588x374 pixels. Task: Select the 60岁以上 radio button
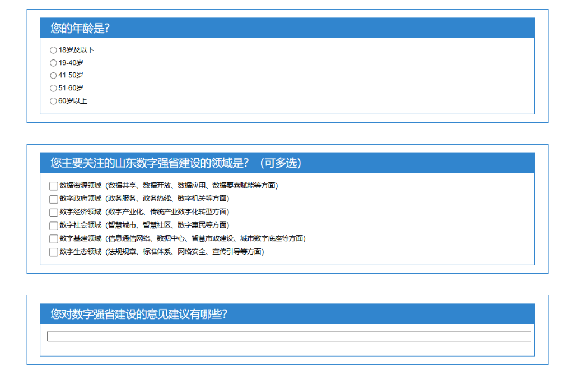[x=53, y=101]
